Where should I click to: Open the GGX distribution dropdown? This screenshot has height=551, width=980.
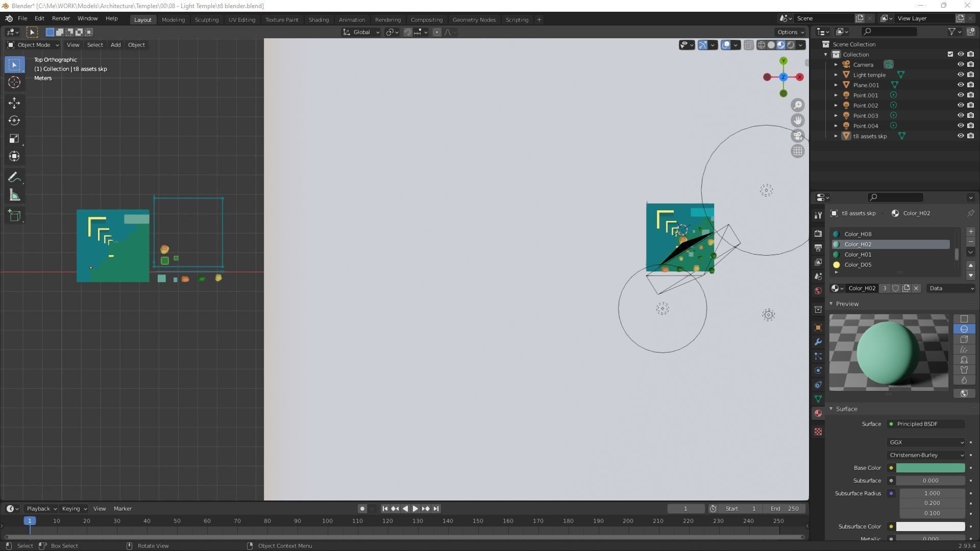(x=926, y=442)
